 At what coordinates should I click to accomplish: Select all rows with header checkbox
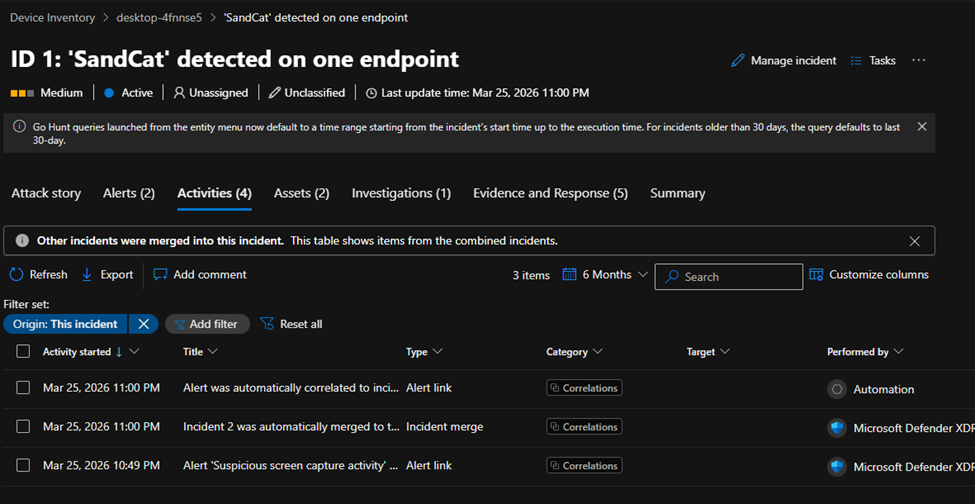23,352
